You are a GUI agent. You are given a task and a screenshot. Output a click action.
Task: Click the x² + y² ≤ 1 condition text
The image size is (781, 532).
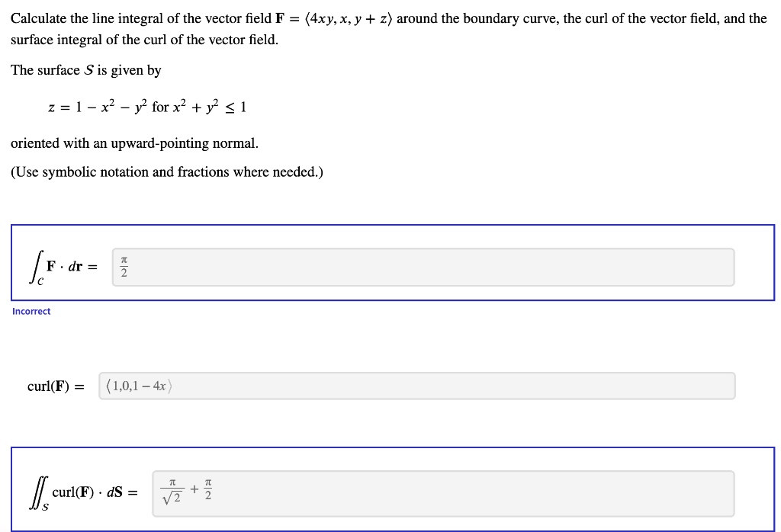(x=207, y=107)
